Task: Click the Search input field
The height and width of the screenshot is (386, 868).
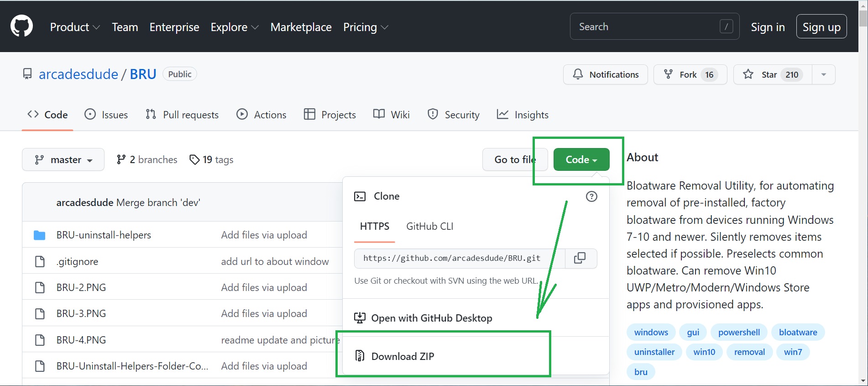Action: pyautogui.click(x=648, y=26)
